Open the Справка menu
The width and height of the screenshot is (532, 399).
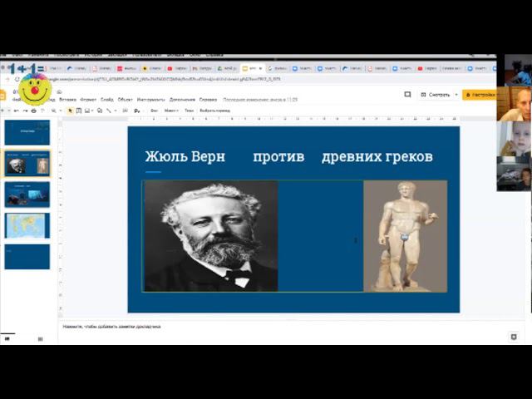(x=208, y=100)
